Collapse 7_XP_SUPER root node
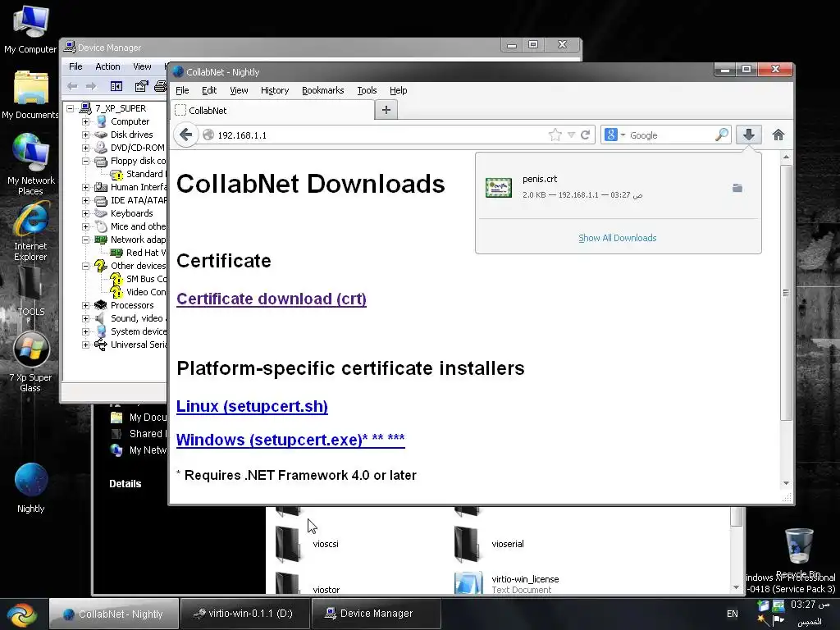The image size is (840, 630). pyautogui.click(x=71, y=108)
